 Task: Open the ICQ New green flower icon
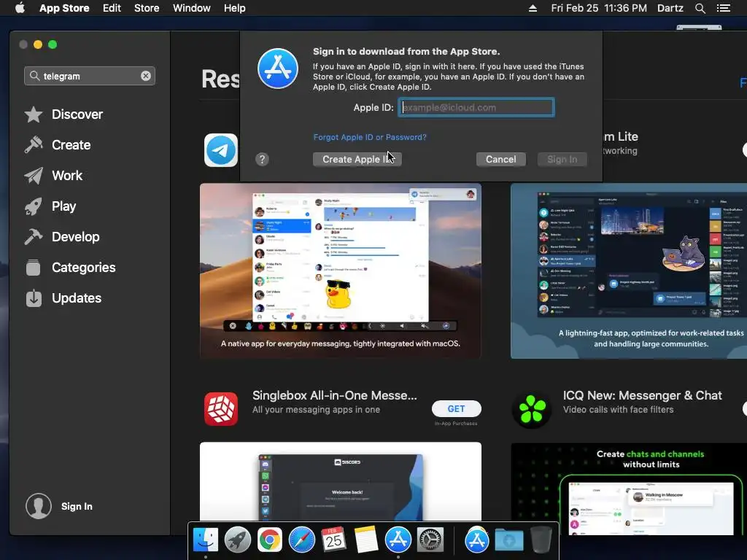pyautogui.click(x=532, y=408)
